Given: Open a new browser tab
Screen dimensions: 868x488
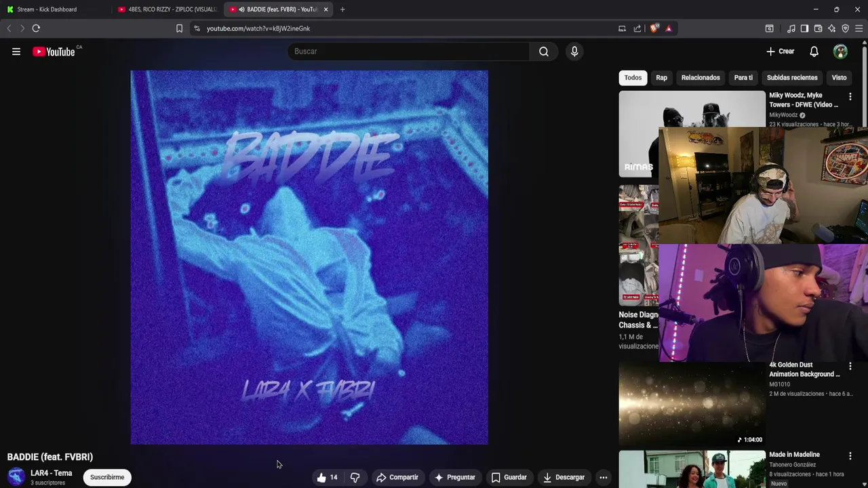Looking at the screenshot, I should pyautogui.click(x=342, y=9).
